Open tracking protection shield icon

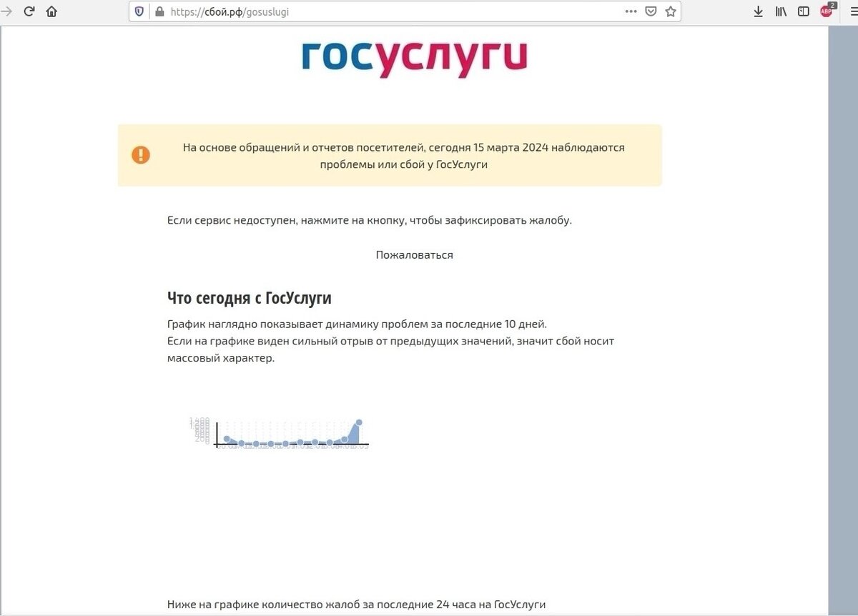point(139,11)
